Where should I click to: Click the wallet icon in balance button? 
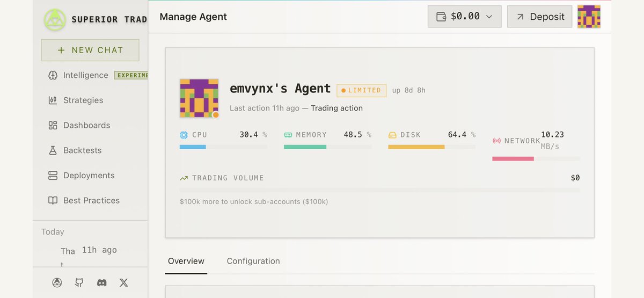pyautogui.click(x=441, y=17)
